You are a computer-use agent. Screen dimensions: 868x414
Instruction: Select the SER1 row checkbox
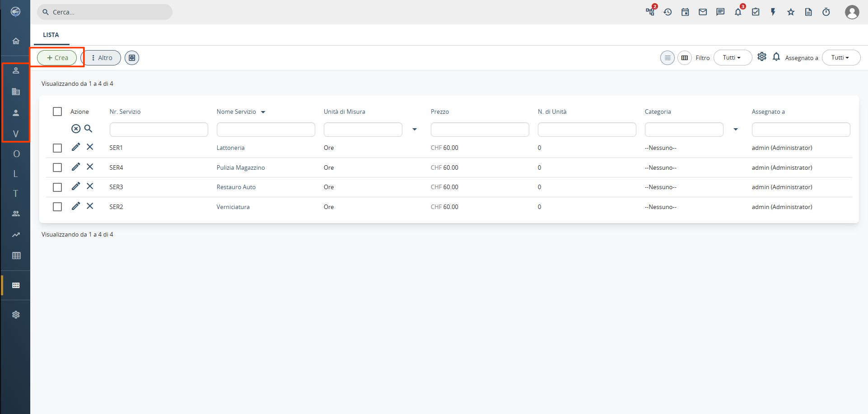click(x=57, y=148)
